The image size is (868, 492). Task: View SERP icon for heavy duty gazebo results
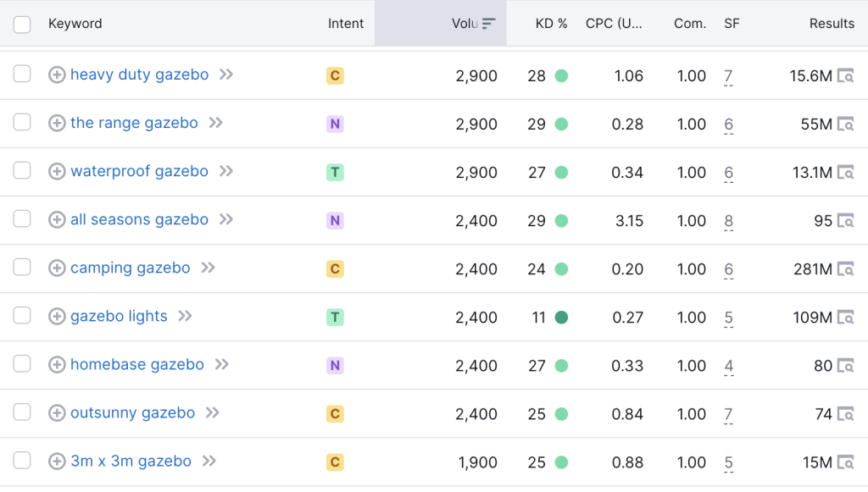[x=845, y=75]
